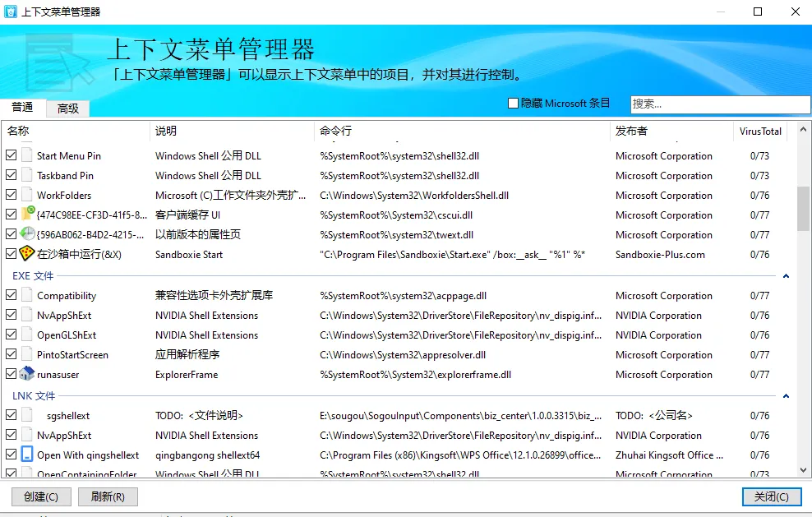Uncheck the 在沙箱中运行(&X) entry
The height and width of the screenshot is (517, 812).
pyautogui.click(x=11, y=253)
